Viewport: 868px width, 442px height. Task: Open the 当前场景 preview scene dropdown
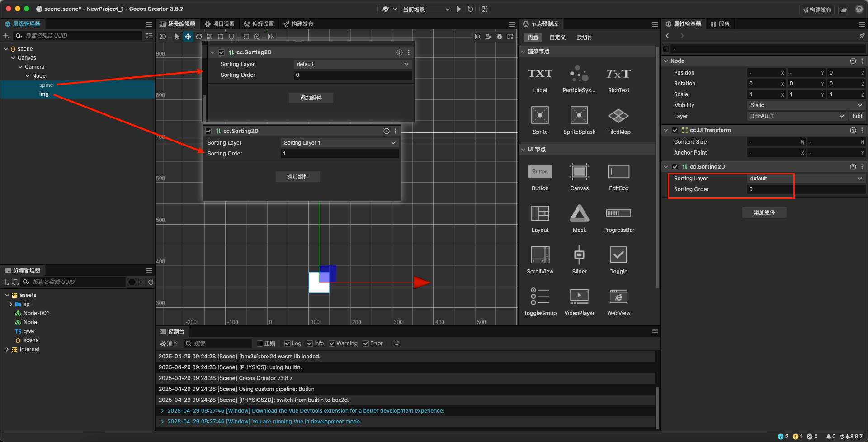[x=425, y=9]
